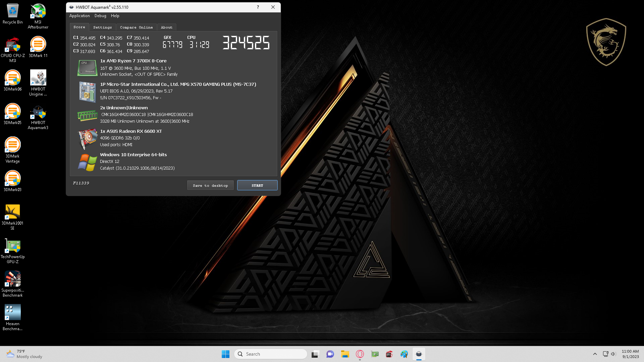Screen dimensions: 644x362
Task: Close the HWBOT Aquamark window
Action: (x=273, y=7)
